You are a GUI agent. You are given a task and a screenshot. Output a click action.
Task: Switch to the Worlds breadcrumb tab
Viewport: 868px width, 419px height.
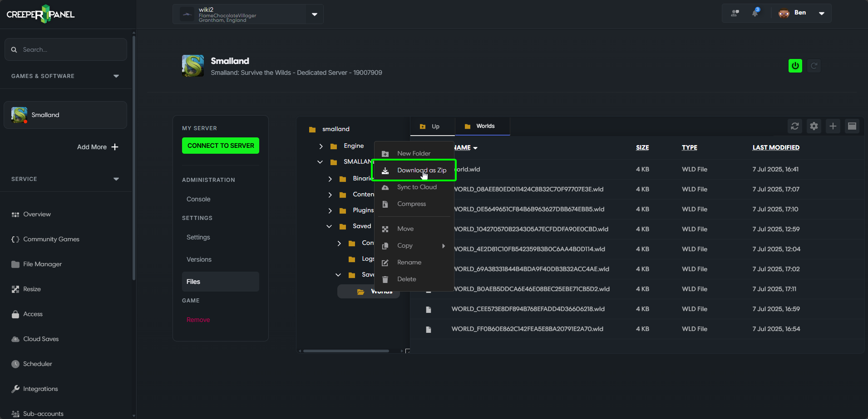pos(482,126)
